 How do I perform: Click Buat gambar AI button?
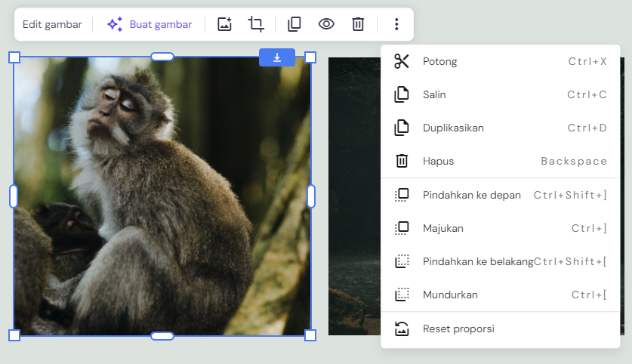(150, 24)
